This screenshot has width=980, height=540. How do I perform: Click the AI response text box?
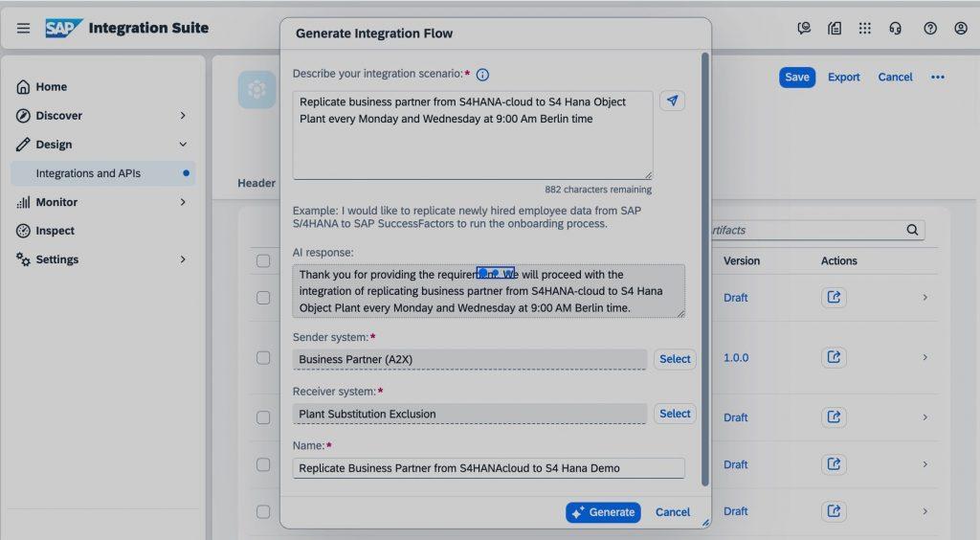489,291
